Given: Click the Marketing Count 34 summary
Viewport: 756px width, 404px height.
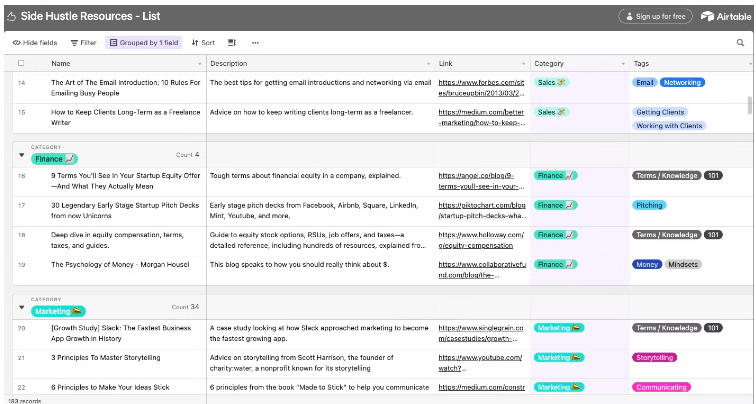Looking at the screenshot, I should point(186,307).
